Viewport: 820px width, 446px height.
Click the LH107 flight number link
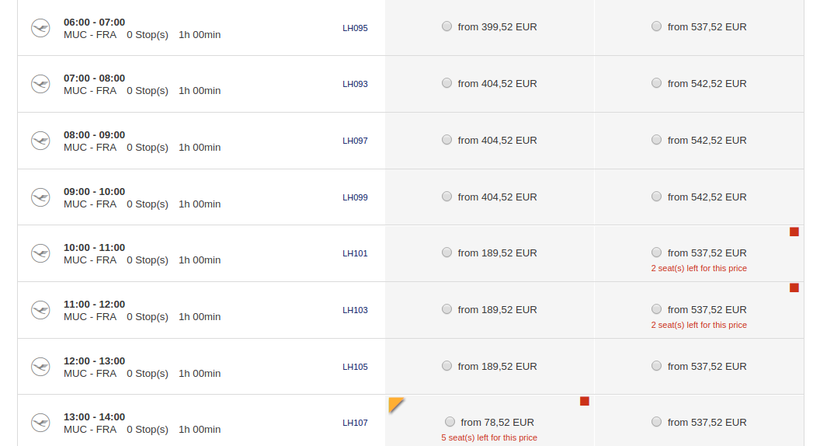[x=354, y=423]
